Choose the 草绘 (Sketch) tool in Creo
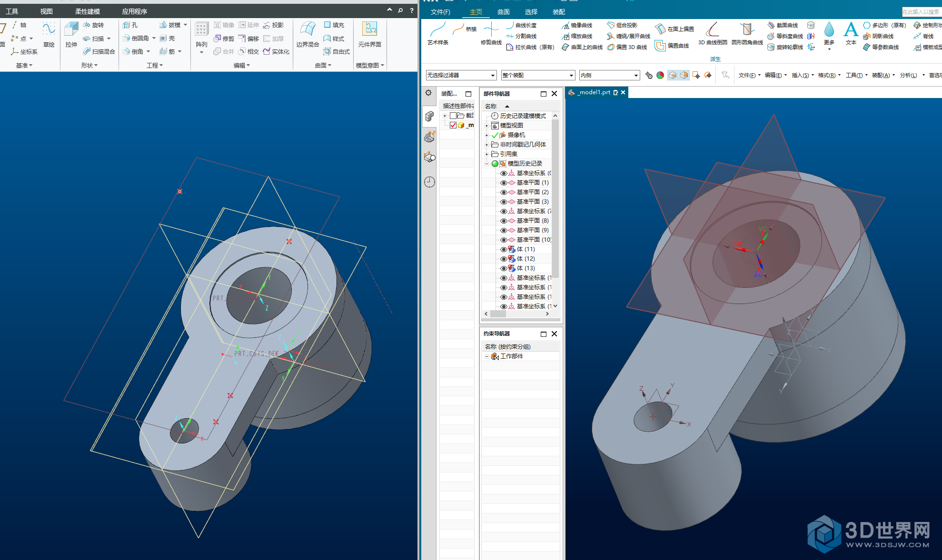The height and width of the screenshot is (560, 942). coord(49,34)
